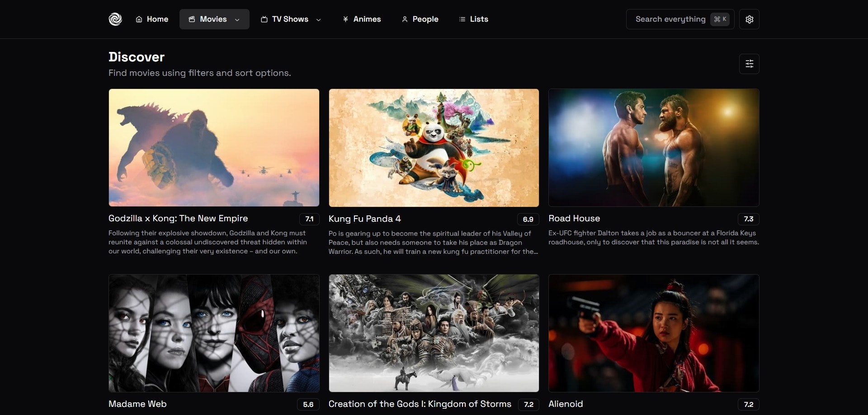Focus the Search everything field

[680, 19]
